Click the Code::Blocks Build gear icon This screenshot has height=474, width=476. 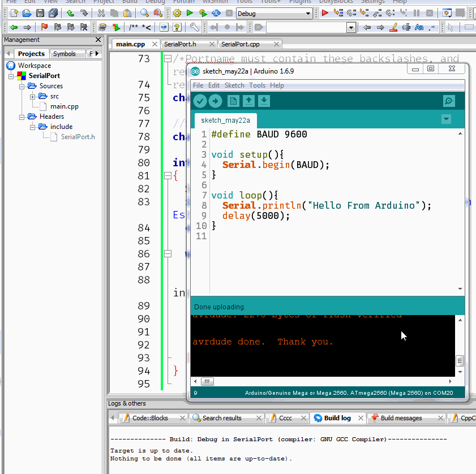(x=177, y=12)
